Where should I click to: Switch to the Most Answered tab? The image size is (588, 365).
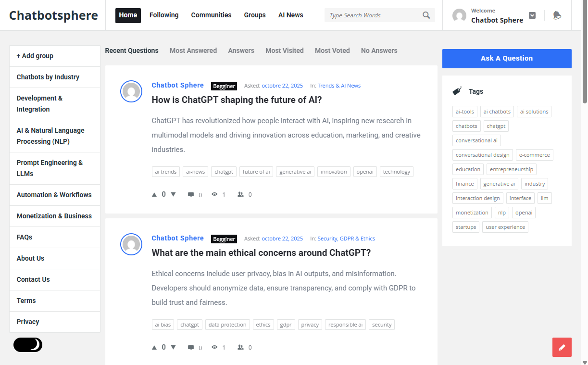193,50
